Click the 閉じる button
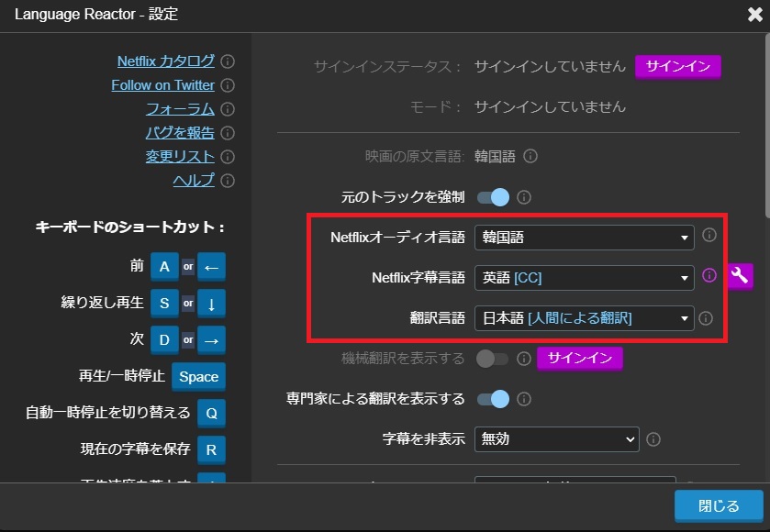The height and width of the screenshot is (532, 770). (x=719, y=505)
